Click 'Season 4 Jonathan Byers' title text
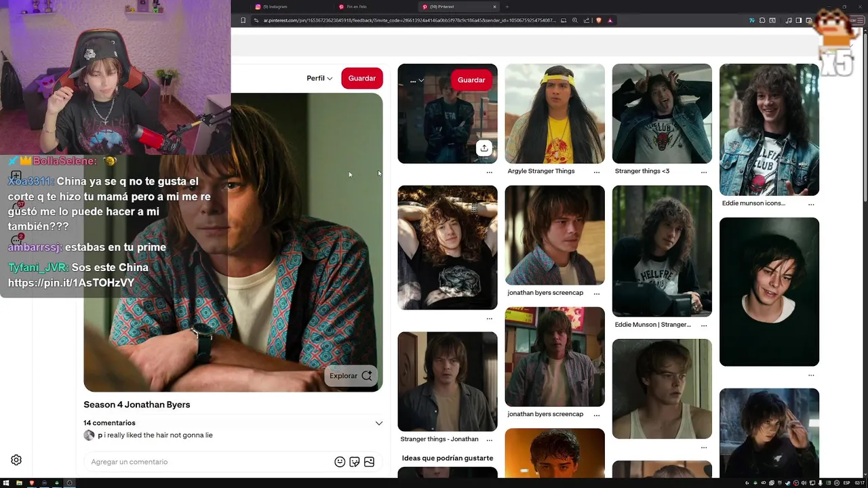This screenshot has height=488, width=868. (137, 405)
